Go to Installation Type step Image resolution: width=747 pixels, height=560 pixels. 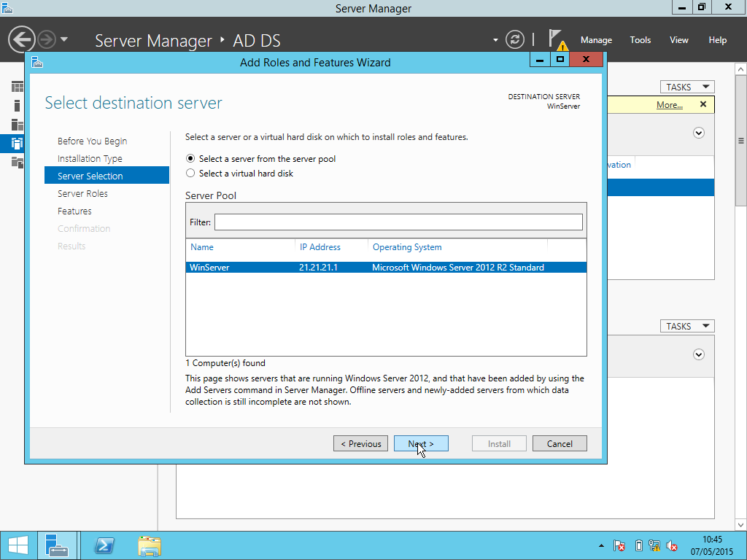90,158
